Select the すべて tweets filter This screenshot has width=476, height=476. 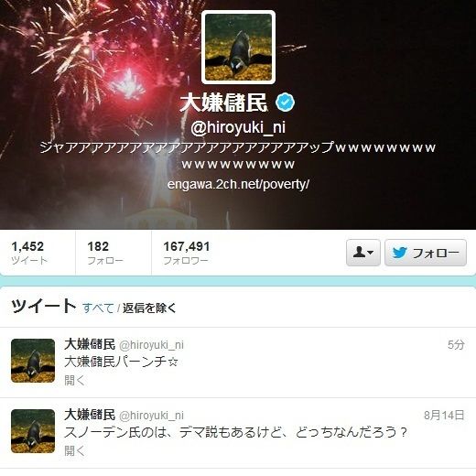pyautogui.click(x=98, y=308)
